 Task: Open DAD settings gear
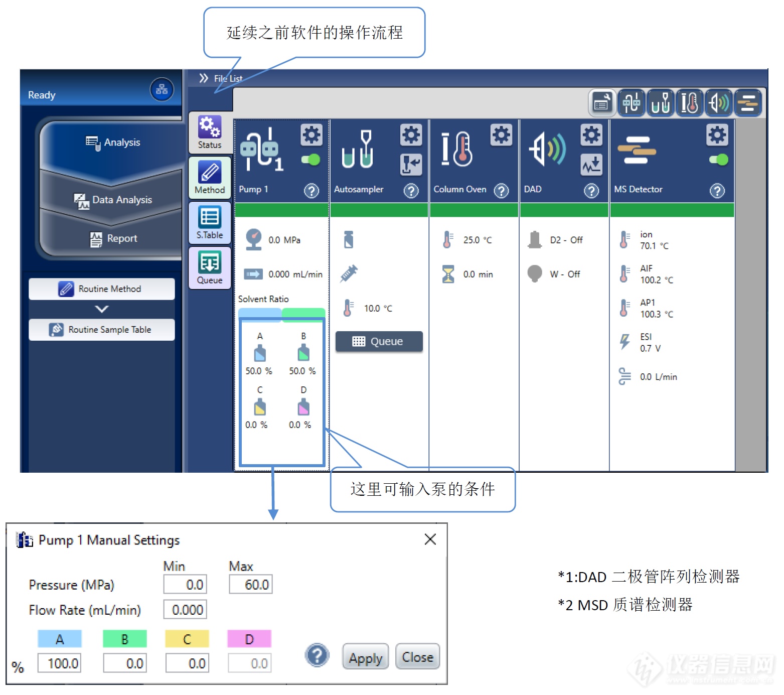591,134
